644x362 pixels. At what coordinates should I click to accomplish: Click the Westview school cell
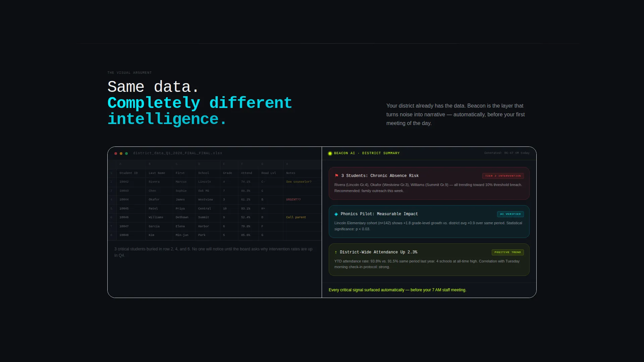(208, 200)
